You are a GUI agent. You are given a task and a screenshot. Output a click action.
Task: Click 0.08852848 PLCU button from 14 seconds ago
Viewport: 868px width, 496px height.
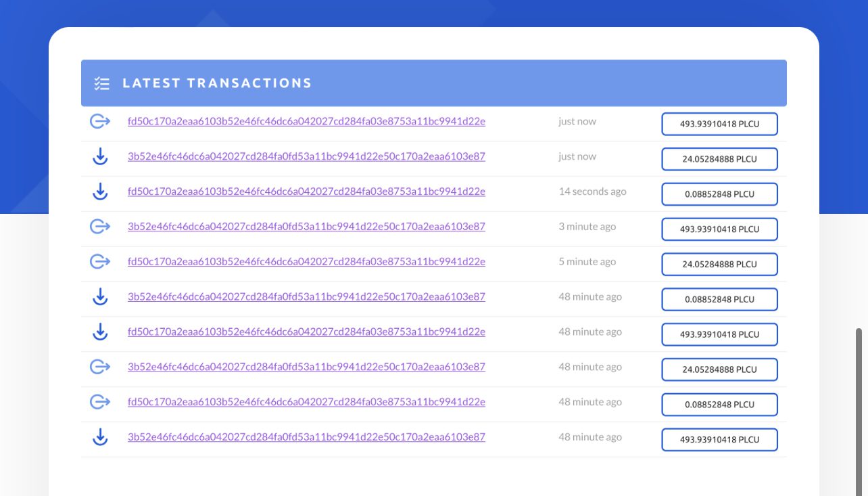(x=719, y=194)
